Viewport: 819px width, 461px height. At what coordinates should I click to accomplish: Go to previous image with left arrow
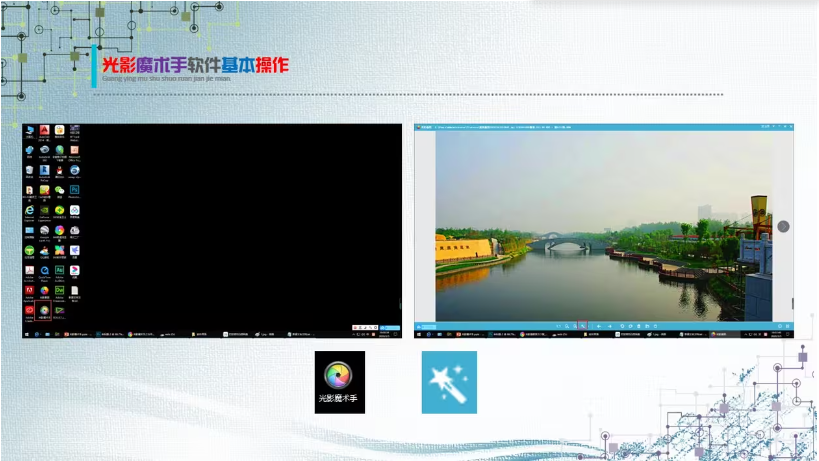pyautogui.click(x=599, y=326)
